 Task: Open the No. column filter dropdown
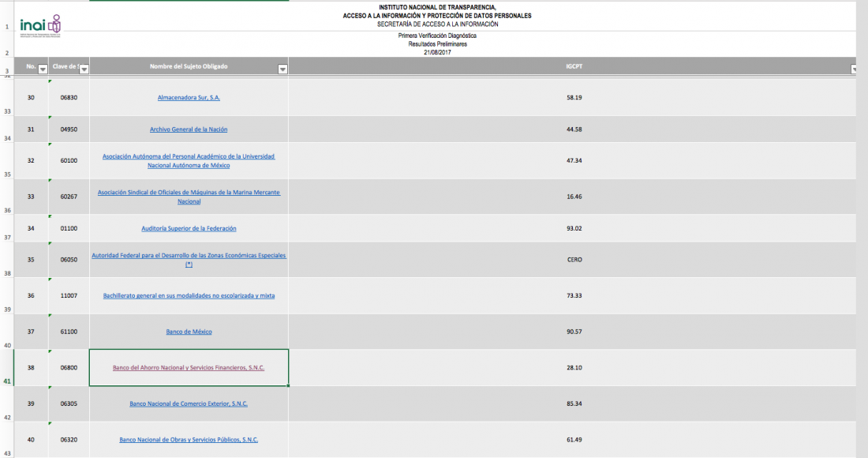click(43, 69)
